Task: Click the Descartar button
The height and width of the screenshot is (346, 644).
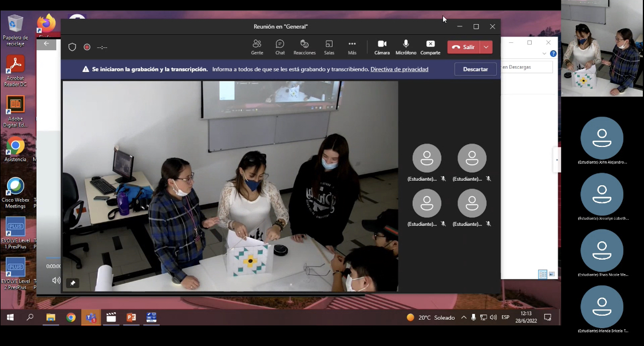Action: pos(475,69)
